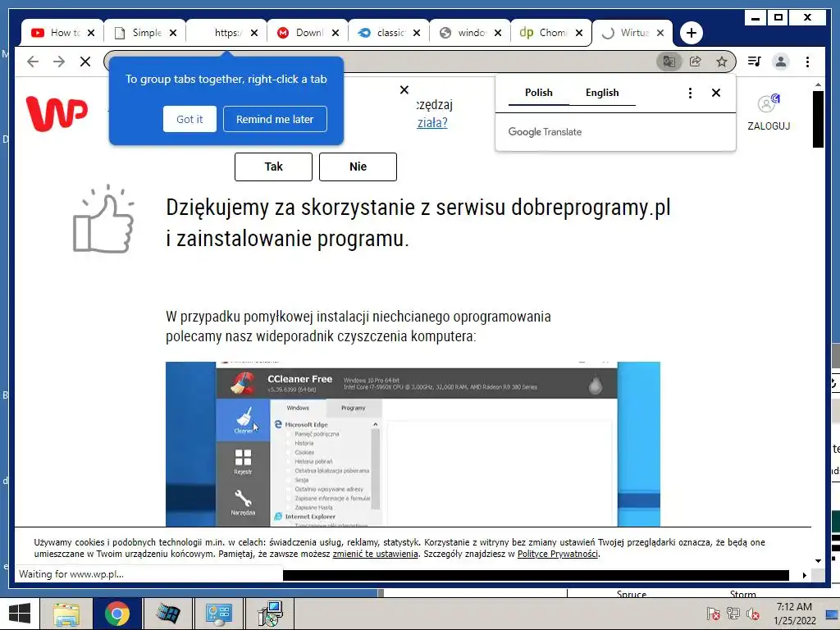
Task: Go forward to next page
Action: [x=59, y=62]
